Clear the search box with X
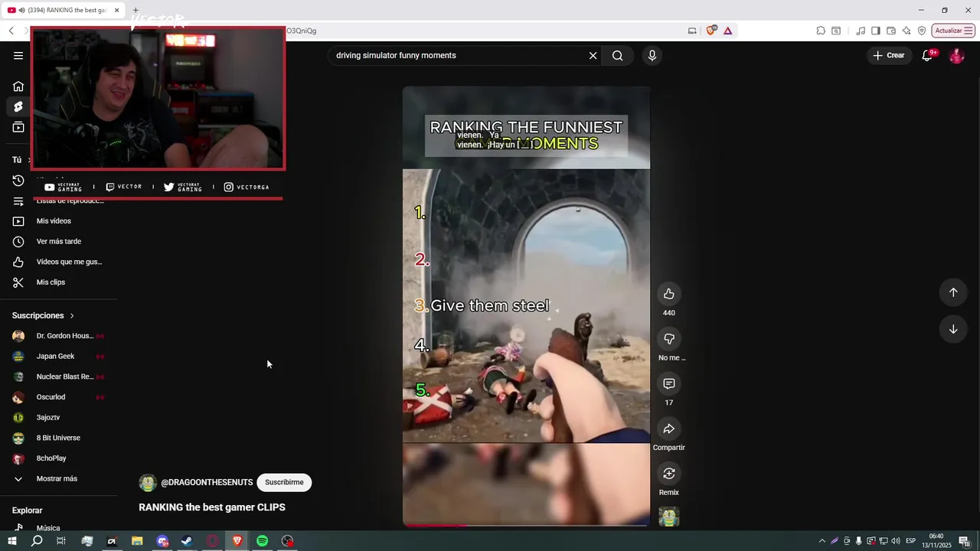The height and width of the screenshot is (551, 980). click(x=593, y=55)
